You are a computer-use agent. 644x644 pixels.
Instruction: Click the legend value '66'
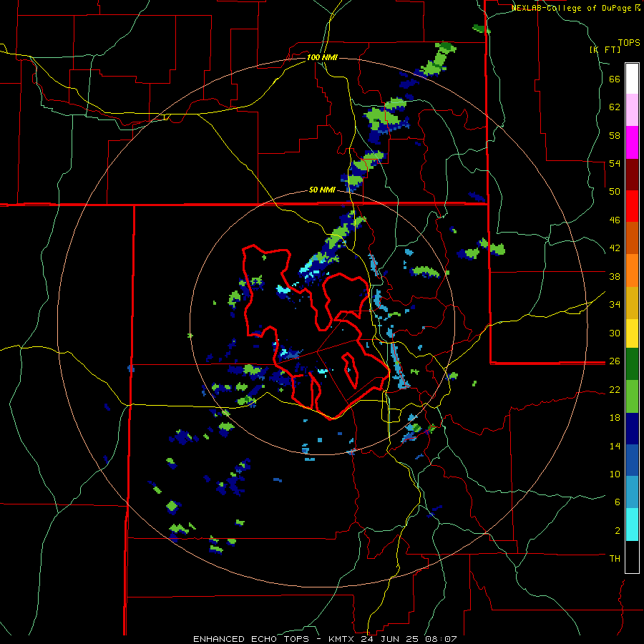click(x=615, y=79)
